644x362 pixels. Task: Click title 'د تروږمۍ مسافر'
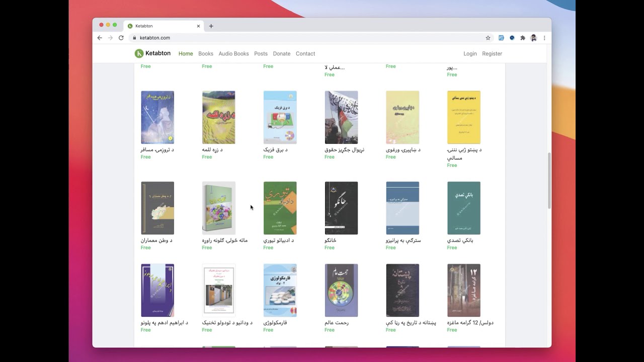pyautogui.click(x=157, y=150)
